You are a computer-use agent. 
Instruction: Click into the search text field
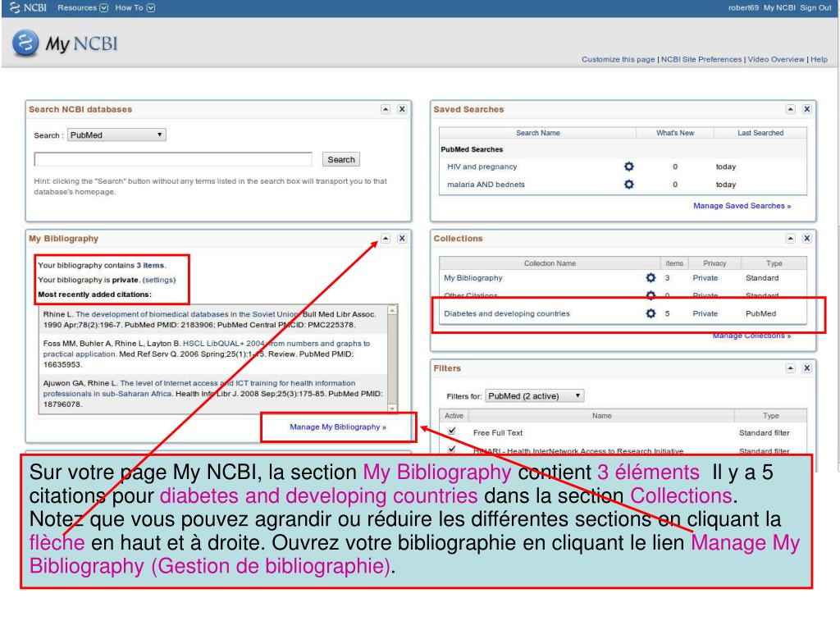point(172,159)
